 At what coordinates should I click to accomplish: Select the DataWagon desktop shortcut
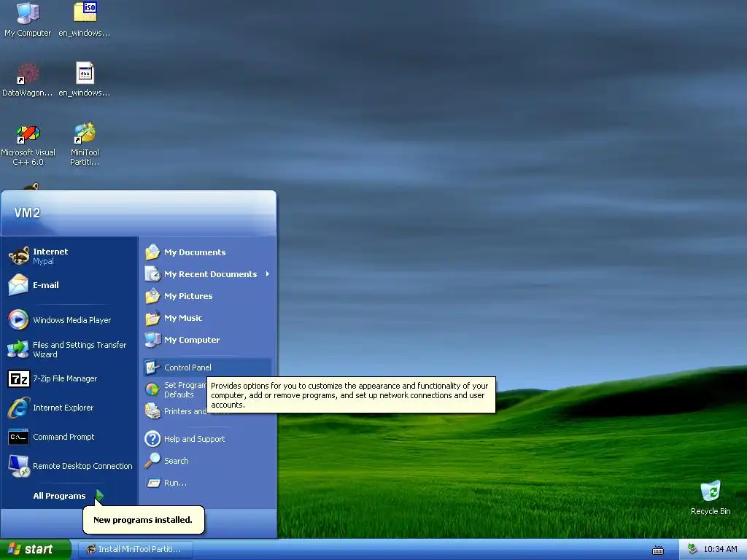[x=27, y=79]
